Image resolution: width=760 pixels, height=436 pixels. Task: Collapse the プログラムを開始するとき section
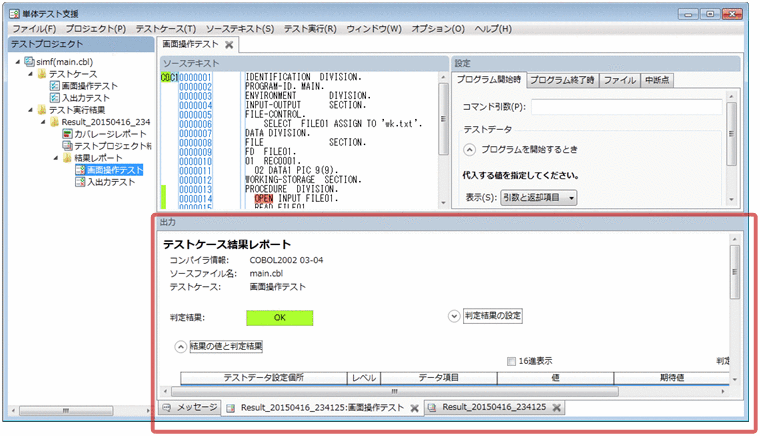[x=469, y=150]
